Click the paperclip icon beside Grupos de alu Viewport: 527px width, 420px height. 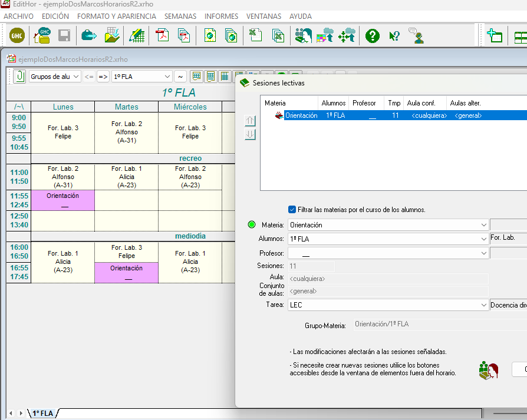click(19, 77)
